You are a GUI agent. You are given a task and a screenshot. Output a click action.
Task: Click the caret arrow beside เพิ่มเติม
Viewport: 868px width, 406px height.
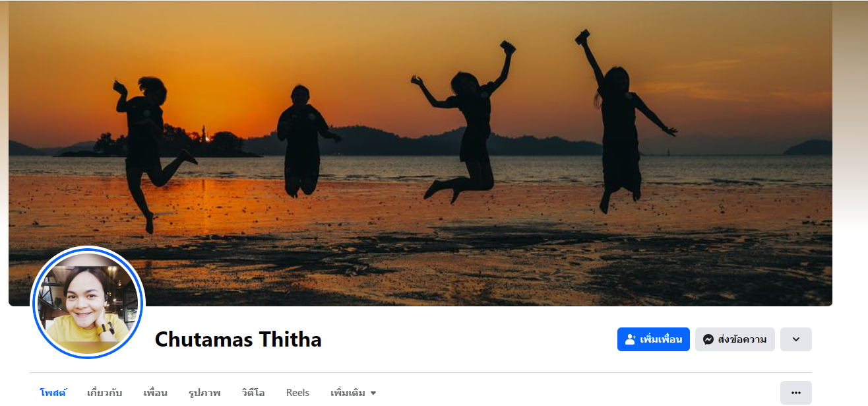point(373,393)
